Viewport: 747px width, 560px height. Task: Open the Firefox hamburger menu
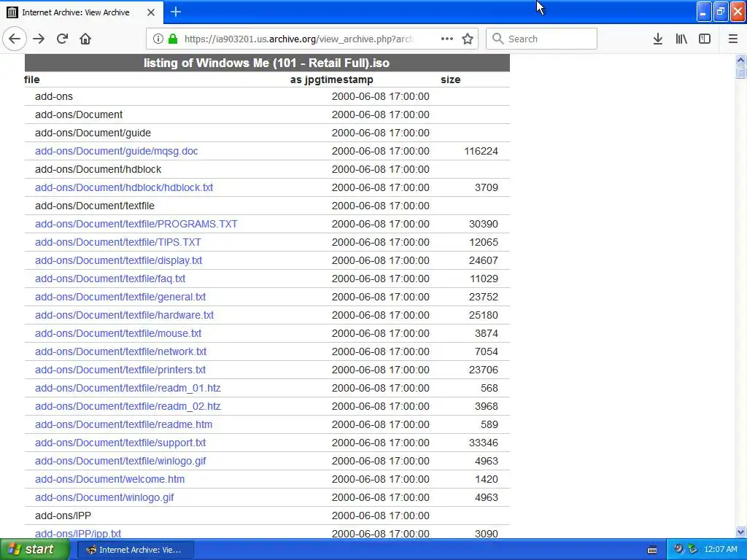coord(732,39)
